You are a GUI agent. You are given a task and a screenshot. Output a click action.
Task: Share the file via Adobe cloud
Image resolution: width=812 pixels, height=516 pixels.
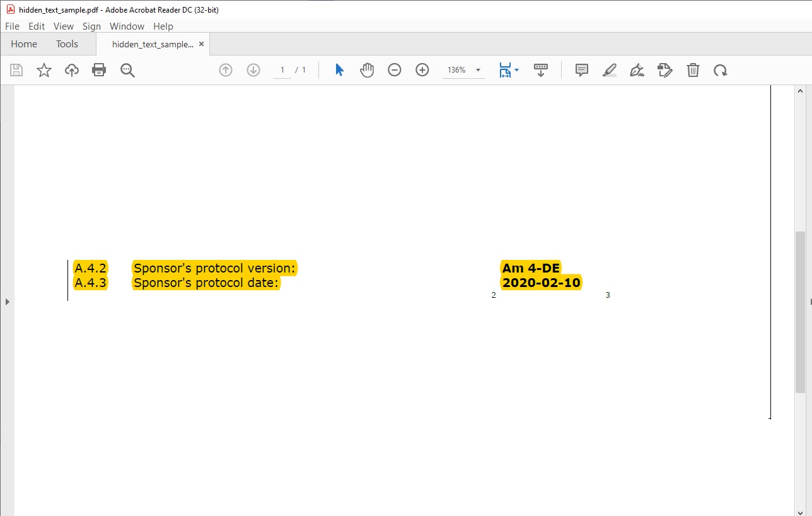pos(72,69)
